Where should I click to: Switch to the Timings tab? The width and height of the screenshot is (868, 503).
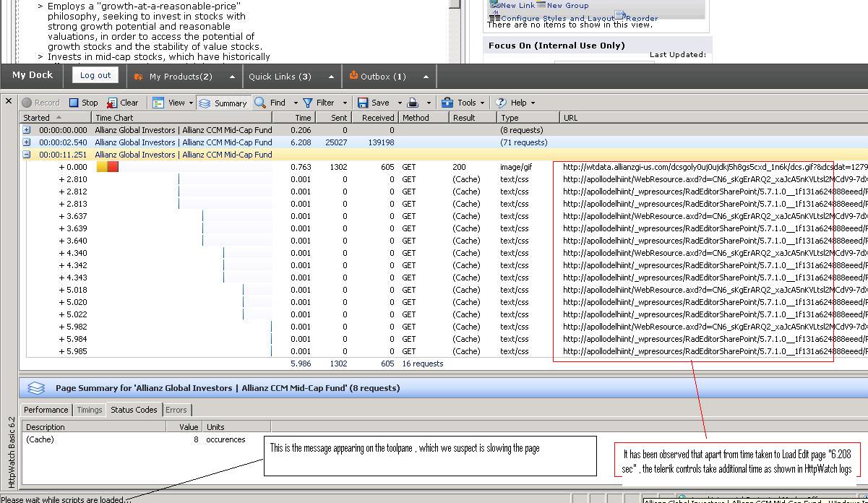pyautogui.click(x=90, y=410)
